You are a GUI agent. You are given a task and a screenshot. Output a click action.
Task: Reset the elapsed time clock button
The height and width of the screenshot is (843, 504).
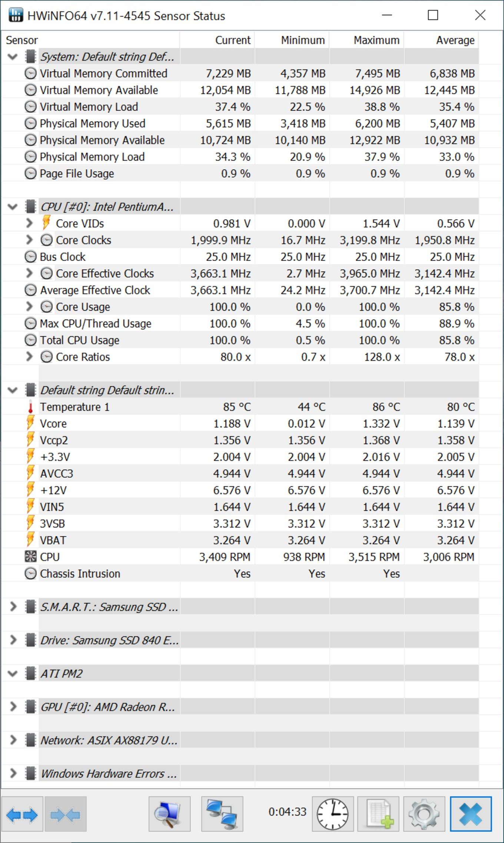[x=333, y=814]
